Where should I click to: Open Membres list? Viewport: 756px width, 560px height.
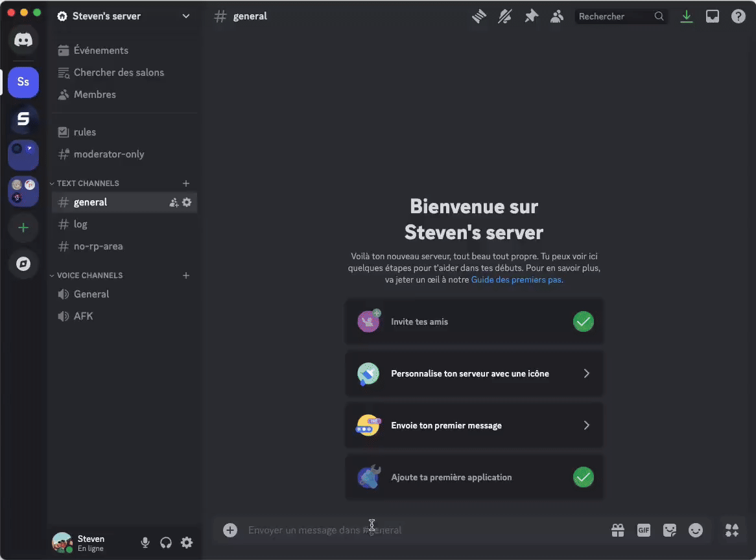pyautogui.click(x=124, y=95)
